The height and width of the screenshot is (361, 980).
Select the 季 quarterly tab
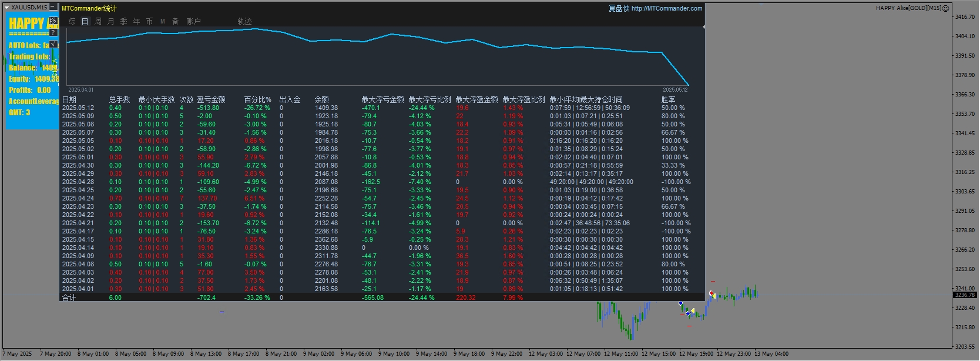[x=123, y=21]
